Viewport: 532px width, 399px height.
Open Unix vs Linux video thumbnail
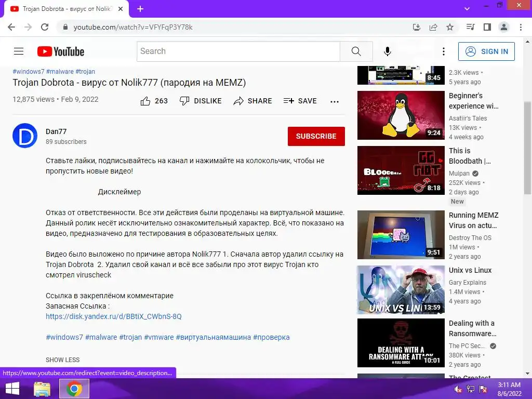(401, 290)
